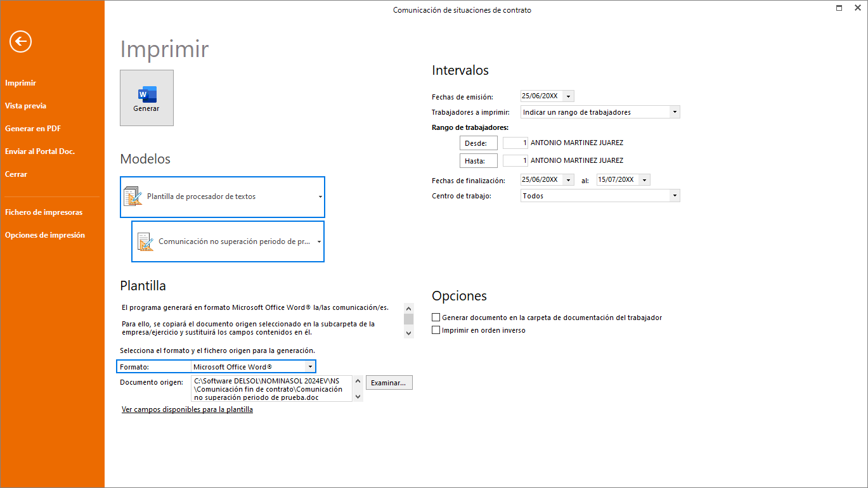Viewport: 868px width, 488px height.
Task: Click the Plantilla de procesador de textos icon
Action: [x=133, y=196]
